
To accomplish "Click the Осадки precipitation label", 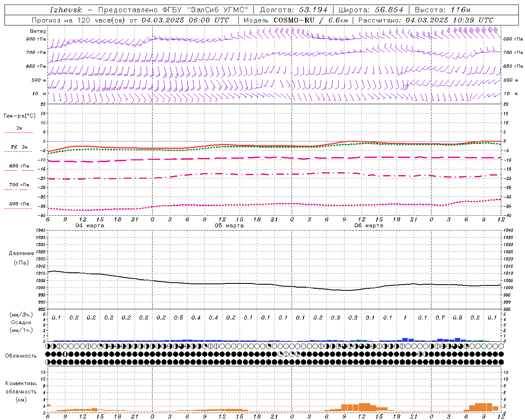I will (21, 322).
